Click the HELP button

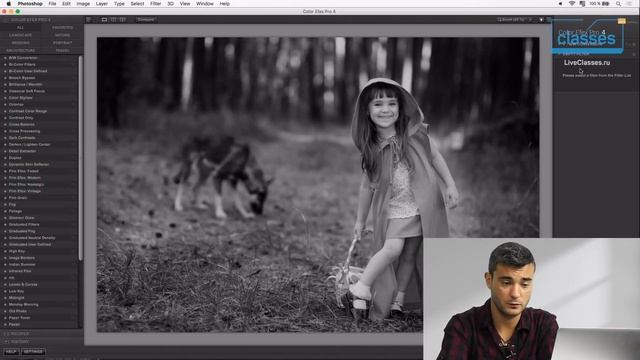coord(11,351)
